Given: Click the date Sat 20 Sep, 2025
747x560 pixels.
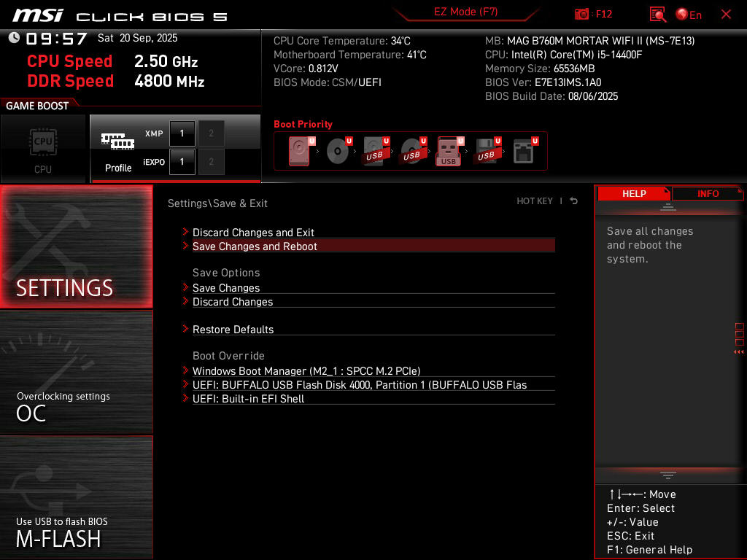Looking at the screenshot, I should [x=138, y=38].
